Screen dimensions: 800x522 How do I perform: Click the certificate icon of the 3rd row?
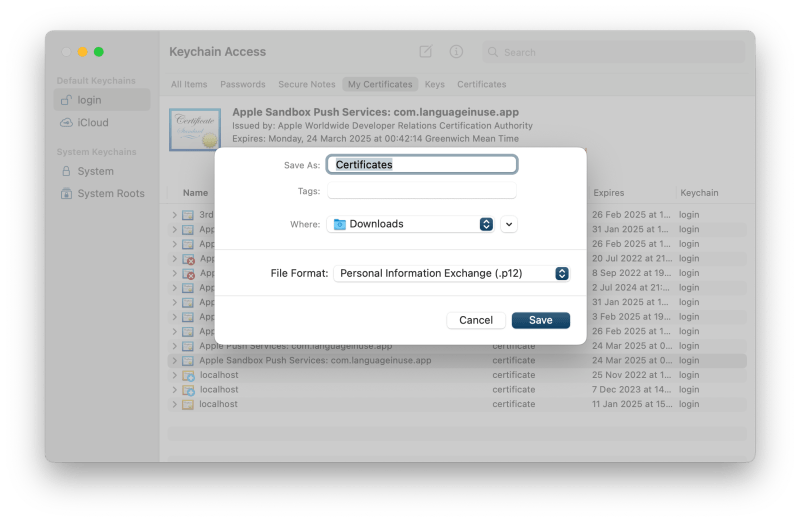[x=188, y=215]
